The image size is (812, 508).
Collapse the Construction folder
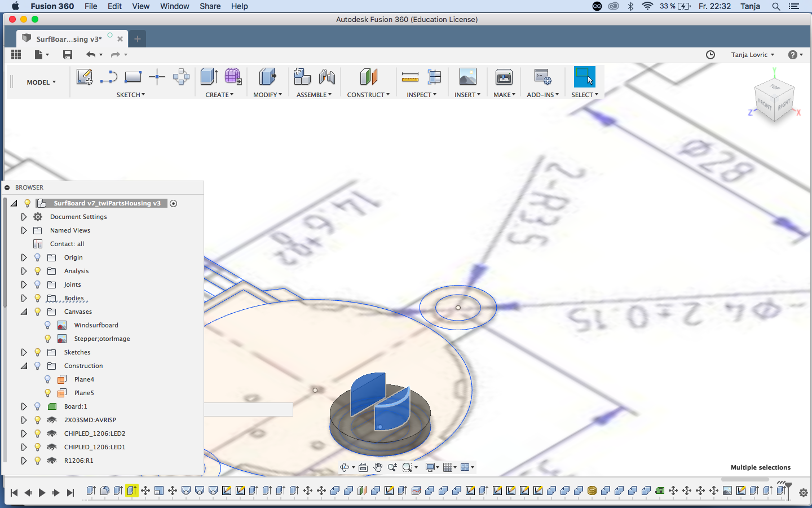pyautogui.click(x=24, y=366)
